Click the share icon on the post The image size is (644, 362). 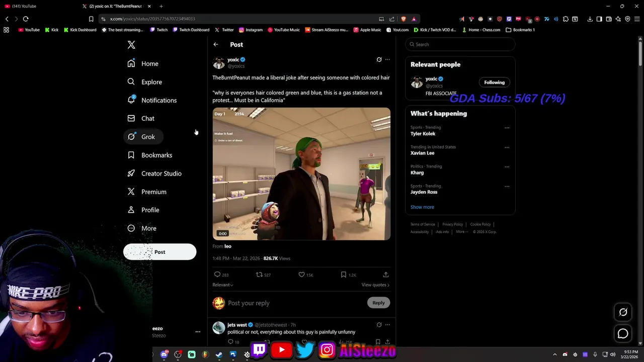[x=386, y=275]
